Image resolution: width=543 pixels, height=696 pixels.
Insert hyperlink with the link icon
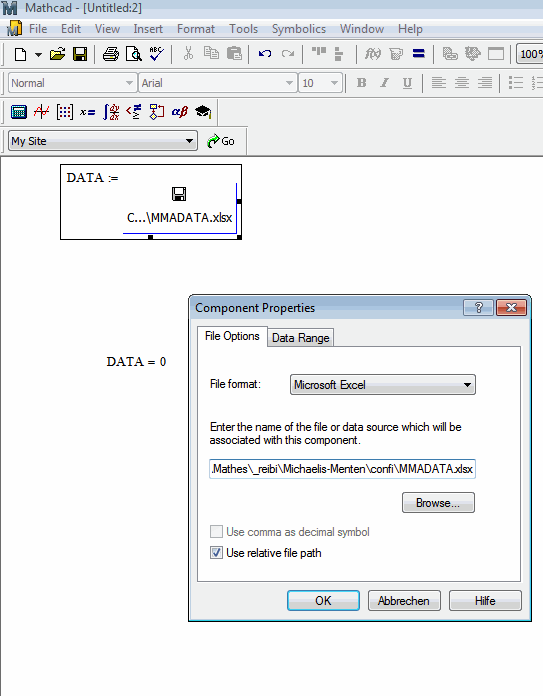click(450, 54)
